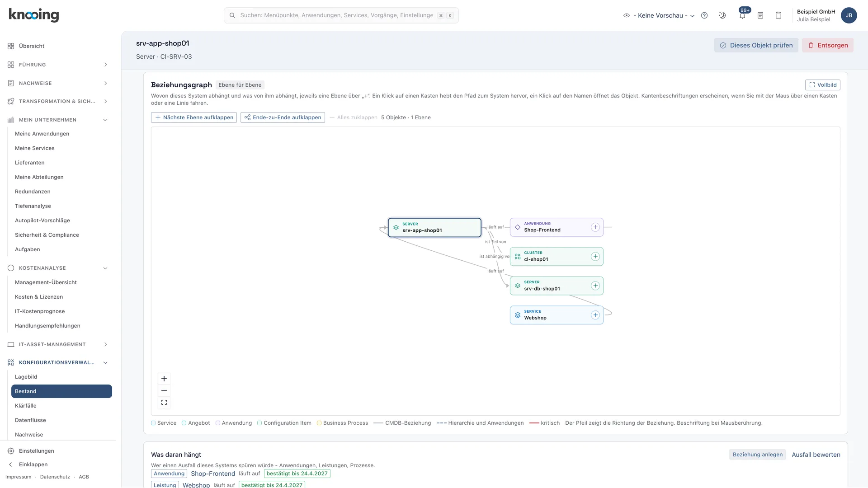
Task: Expand the cl-shop01 cluster node plus icon
Action: coord(595,257)
